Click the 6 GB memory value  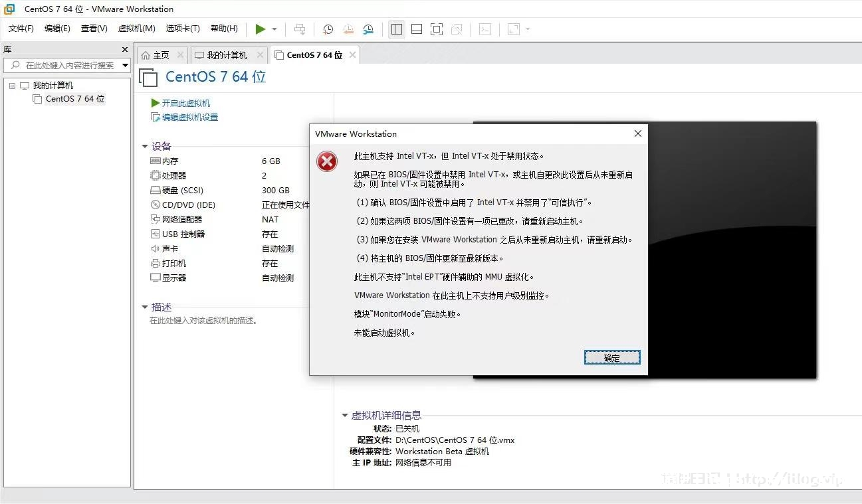tap(271, 161)
